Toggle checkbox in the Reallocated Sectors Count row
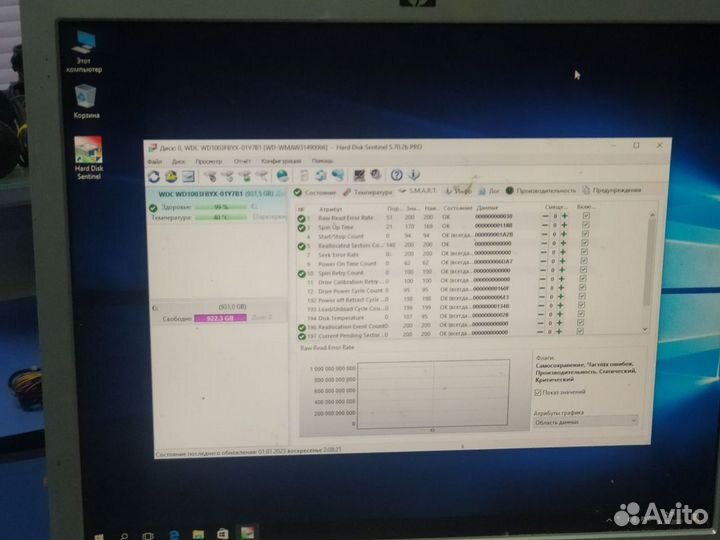720x540 pixels. pyautogui.click(x=585, y=242)
